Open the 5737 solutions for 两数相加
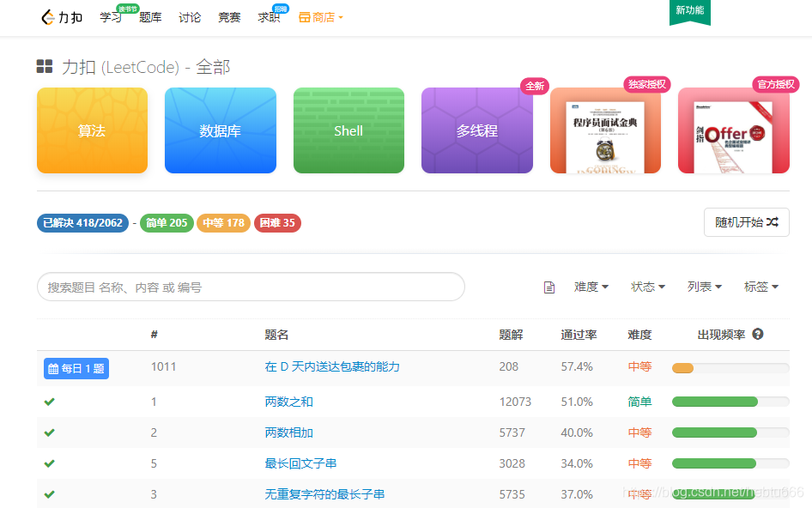Image resolution: width=812 pixels, height=508 pixels. pos(512,432)
